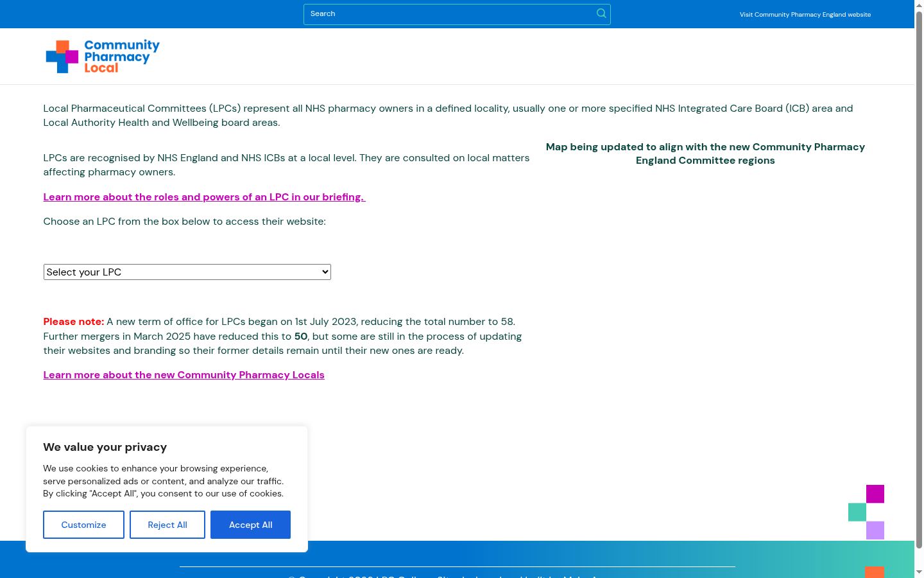Screen dimensions: 924x578
Task: Click the page vertical scrollbar thumb
Action: tap(919, 279)
